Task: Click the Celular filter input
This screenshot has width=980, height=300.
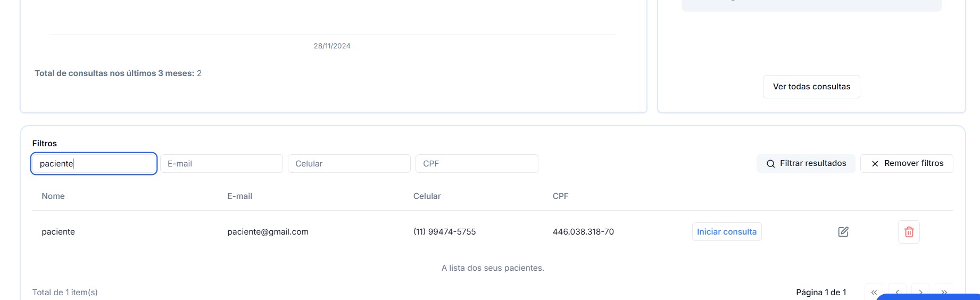Action: pyautogui.click(x=349, y=164)
